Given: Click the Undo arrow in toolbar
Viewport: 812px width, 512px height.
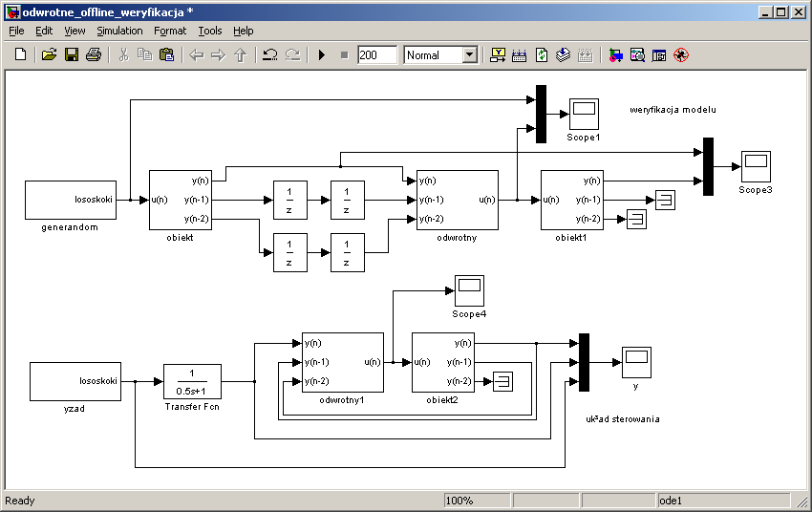Looking at the screenshot, I should (271, 55).
